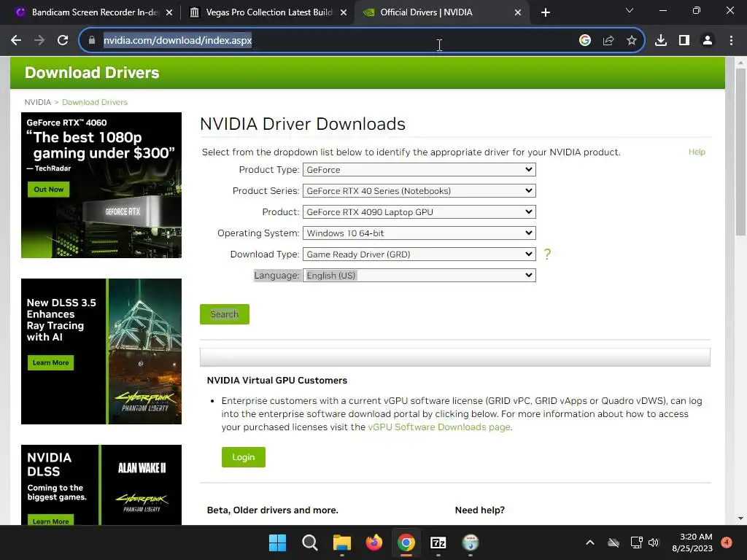747x560 pixels.
Task: Open the Operating System dropdown
Action: pos(419,233)
